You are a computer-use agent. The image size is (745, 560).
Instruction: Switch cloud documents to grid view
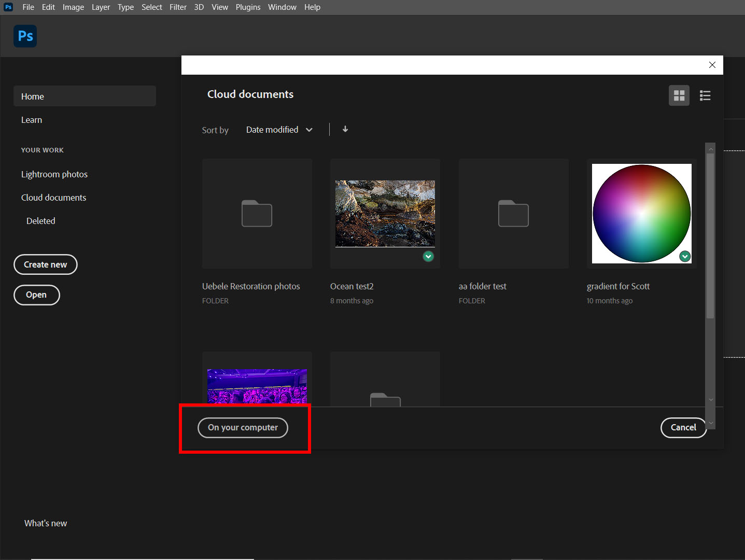click(679, 95)
